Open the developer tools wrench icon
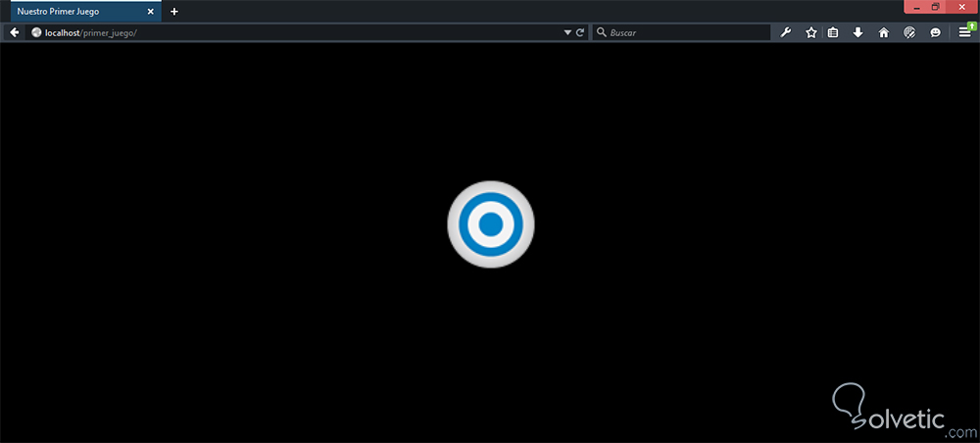Image resolution: width=980 pixels, height=443 pixels. (786, 32)
